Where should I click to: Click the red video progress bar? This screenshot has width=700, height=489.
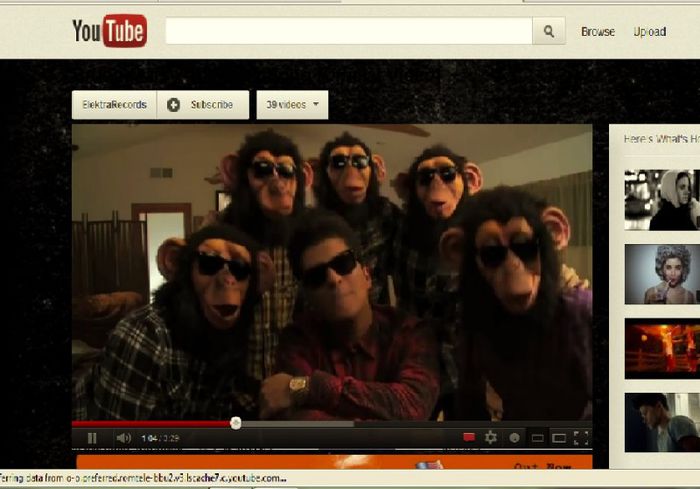click(x=150, y=423)
